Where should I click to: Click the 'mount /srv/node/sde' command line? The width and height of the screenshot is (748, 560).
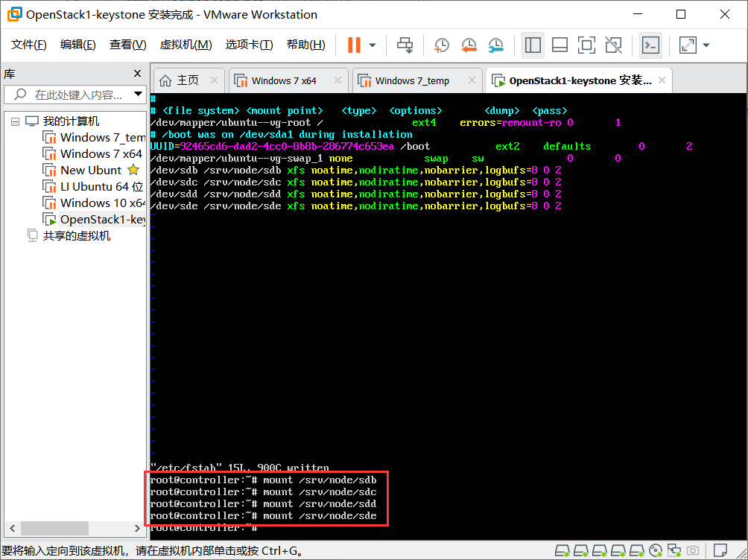click(263, 515)
